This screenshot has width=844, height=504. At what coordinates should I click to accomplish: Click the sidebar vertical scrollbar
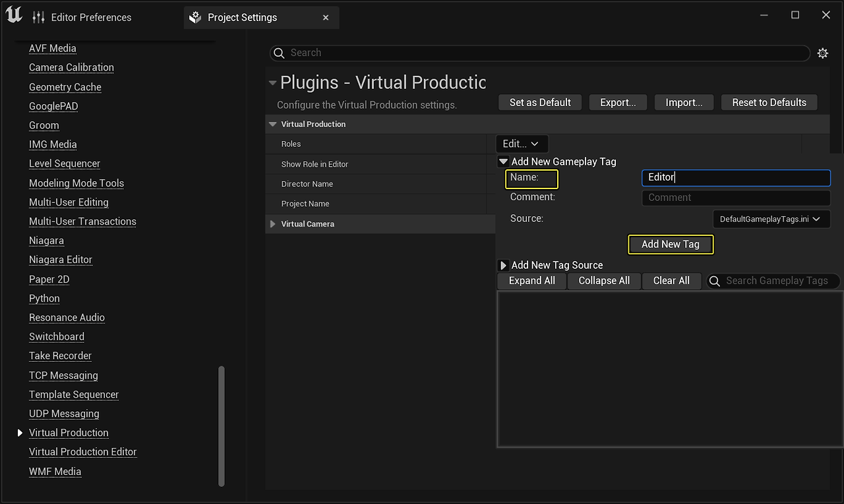tap(222, 426)
